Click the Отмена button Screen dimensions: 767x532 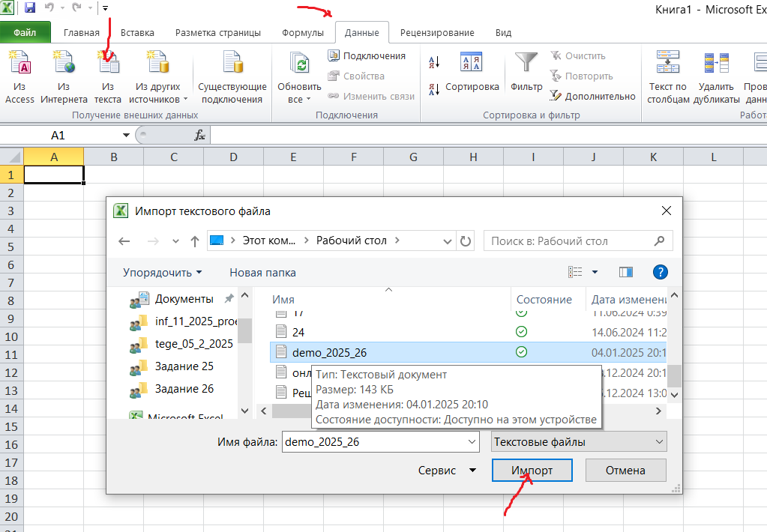[625, 470]
